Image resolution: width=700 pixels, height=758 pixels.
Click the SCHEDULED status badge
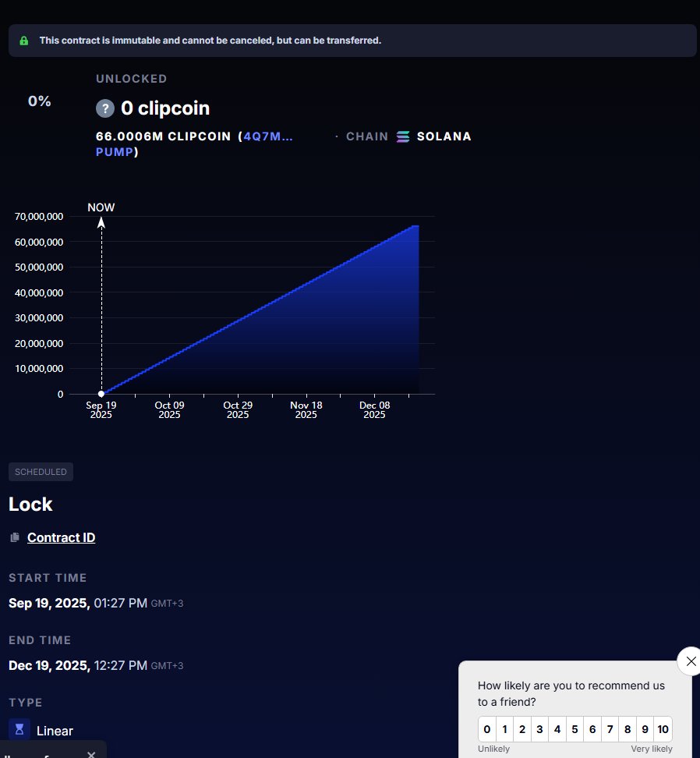(41, 472)
